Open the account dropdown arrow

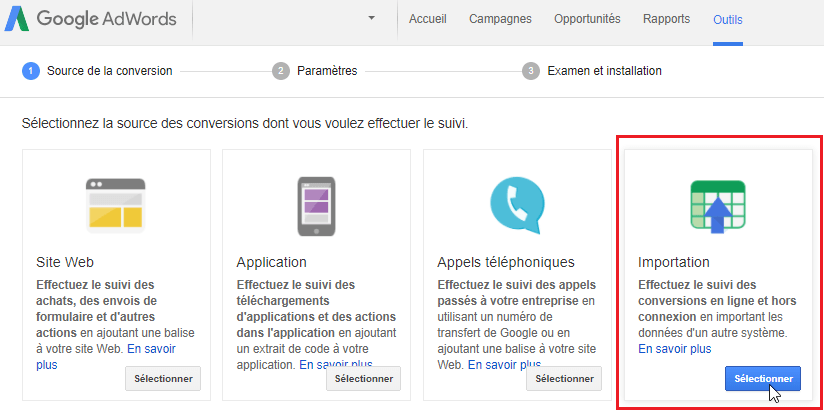pos(372,18)
